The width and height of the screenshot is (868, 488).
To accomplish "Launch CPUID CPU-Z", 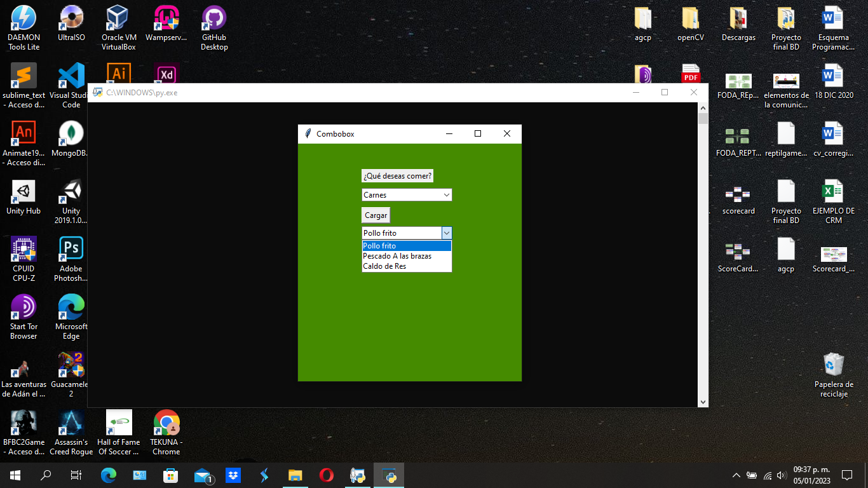I will 24,248.
